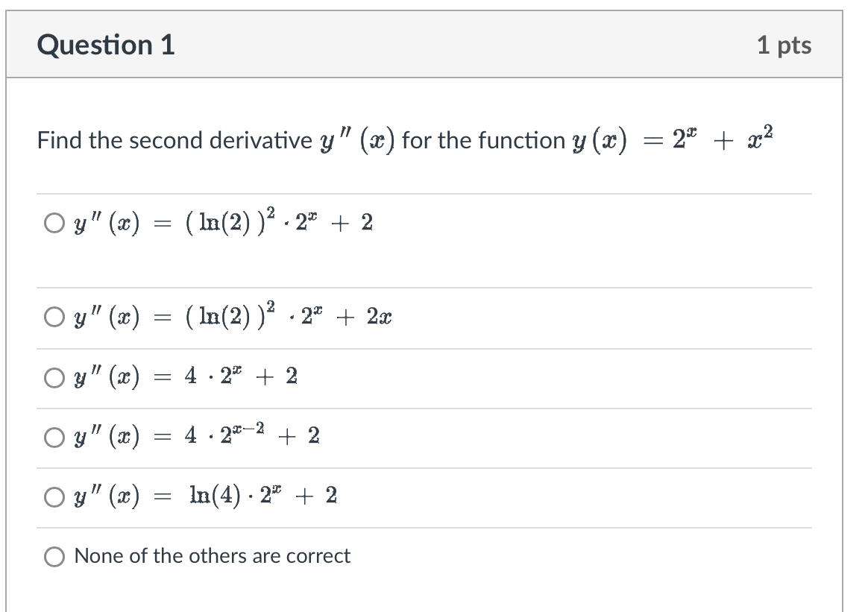Screen dimensions: 868x612
Task: Select None of the others are correct
Action: point(53,555)
